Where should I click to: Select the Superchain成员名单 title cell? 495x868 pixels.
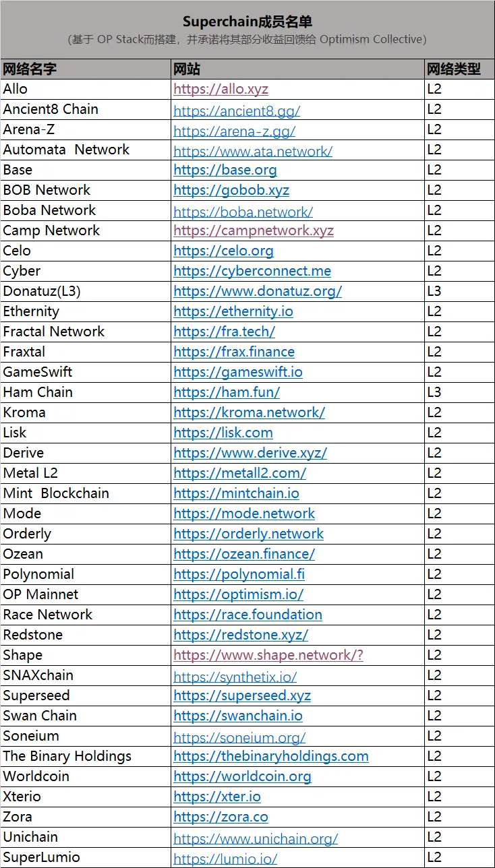(247, 24)
